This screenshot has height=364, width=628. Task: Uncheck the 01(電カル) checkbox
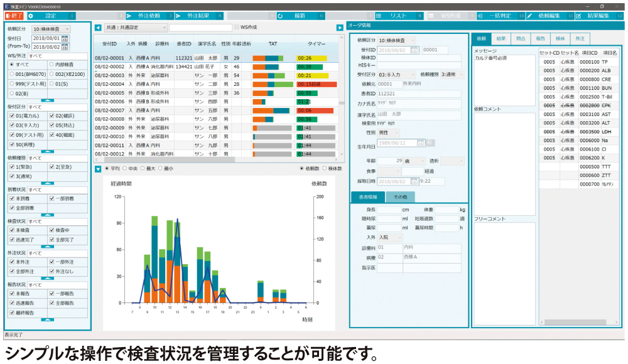coord(12,116)
